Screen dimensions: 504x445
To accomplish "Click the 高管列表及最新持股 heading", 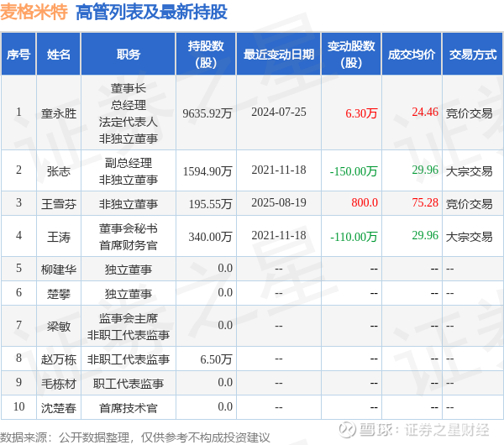I will pyautogui.click(x=151, y=13).
